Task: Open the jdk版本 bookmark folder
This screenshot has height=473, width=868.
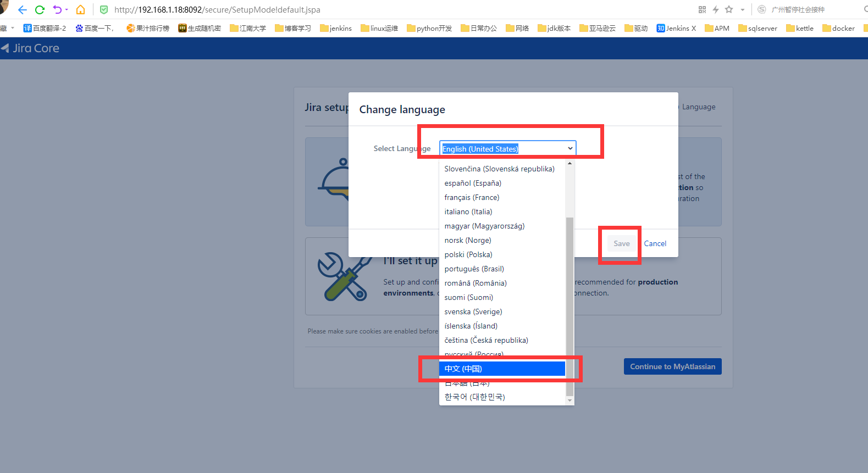Action: click(x=554, y=28)
